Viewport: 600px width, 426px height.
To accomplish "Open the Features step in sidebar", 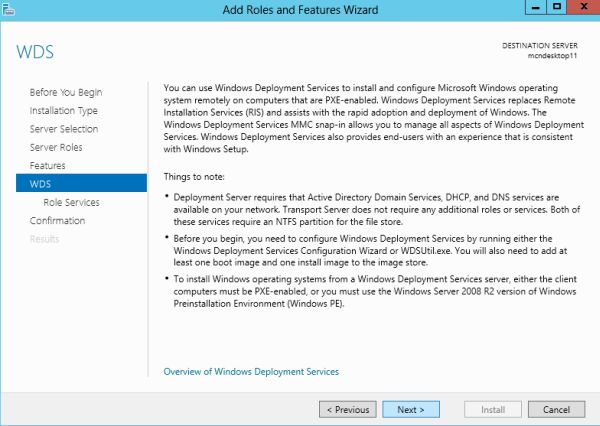I will [47, 165].
